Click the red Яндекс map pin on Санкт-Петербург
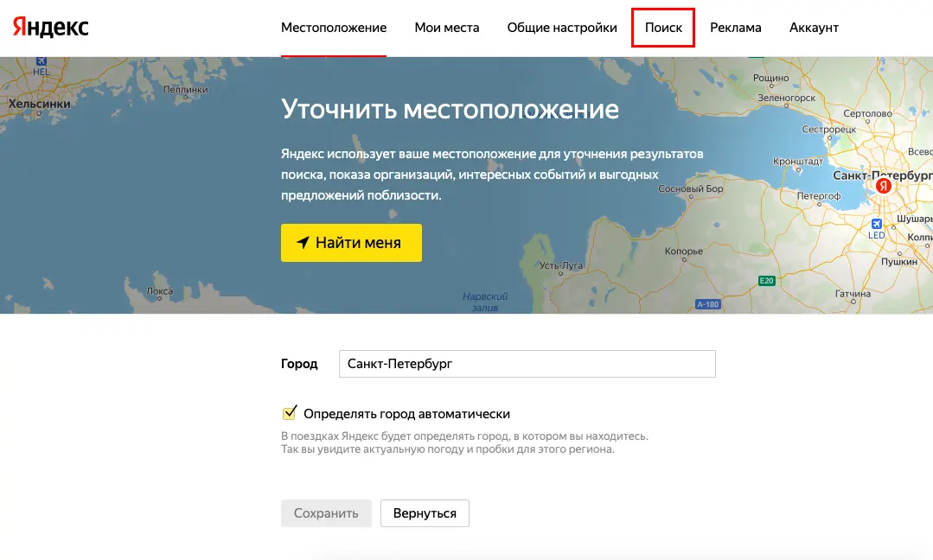This screenshot has height=560, width=933. coord(884,186)
